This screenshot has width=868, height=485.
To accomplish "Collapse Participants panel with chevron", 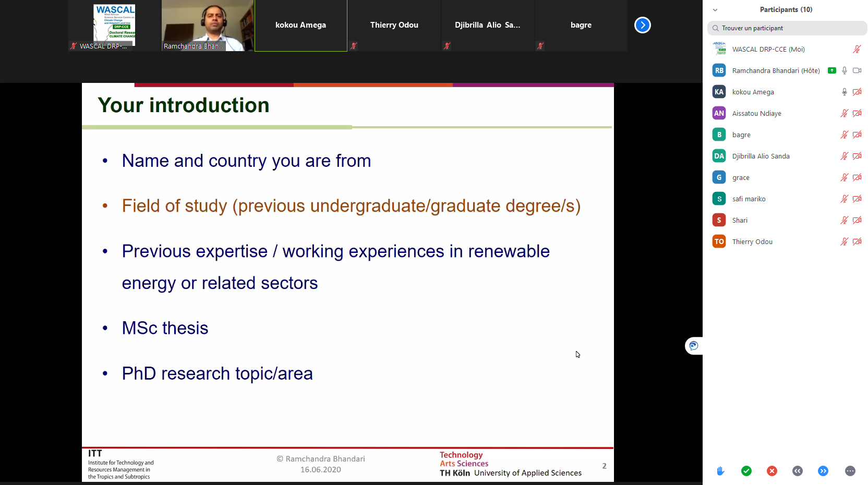I will click(715, 10).
